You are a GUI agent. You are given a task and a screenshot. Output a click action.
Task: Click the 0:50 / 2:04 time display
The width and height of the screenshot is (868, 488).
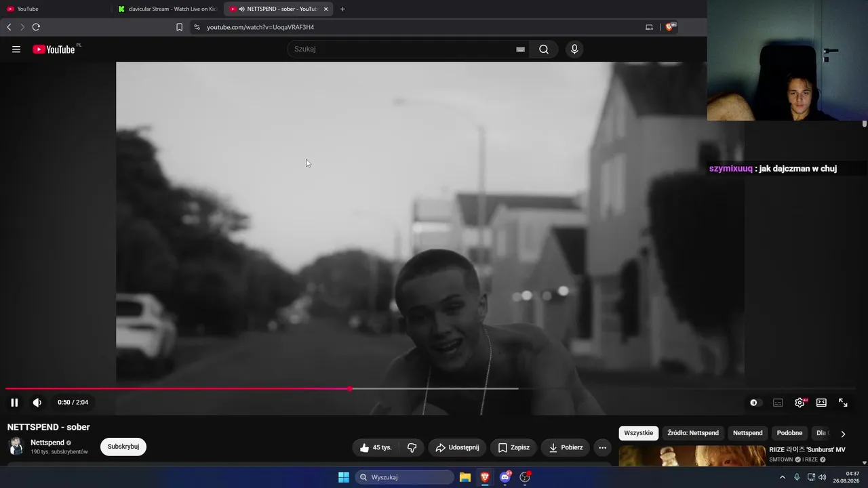[73, 403]
